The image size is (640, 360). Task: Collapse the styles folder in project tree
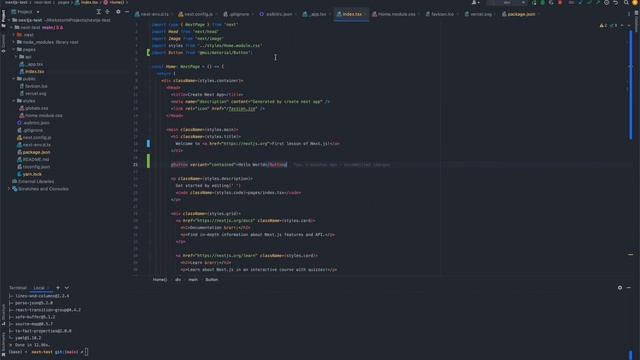[x=14, y=101]
